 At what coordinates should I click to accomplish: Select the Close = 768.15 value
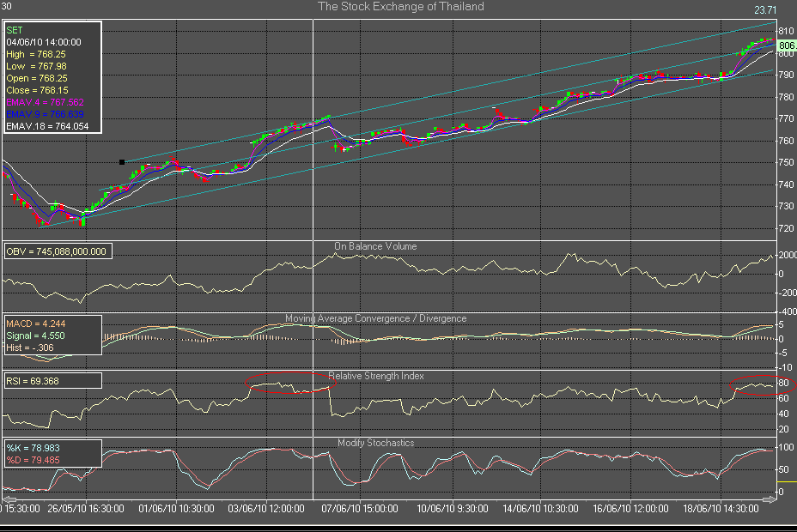click(x=37, y=90)
